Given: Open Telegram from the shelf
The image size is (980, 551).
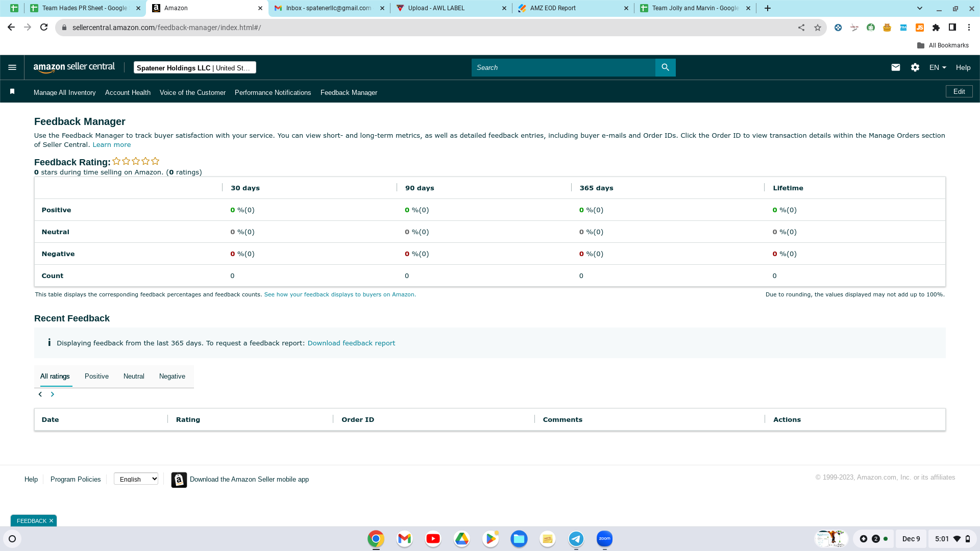Looking at the screenshot, I should [576, 539].
